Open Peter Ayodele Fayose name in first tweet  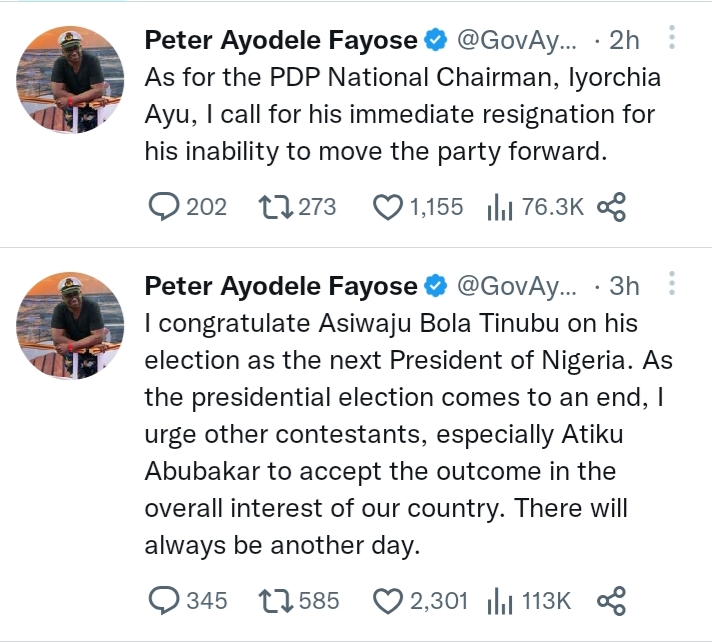281,40
